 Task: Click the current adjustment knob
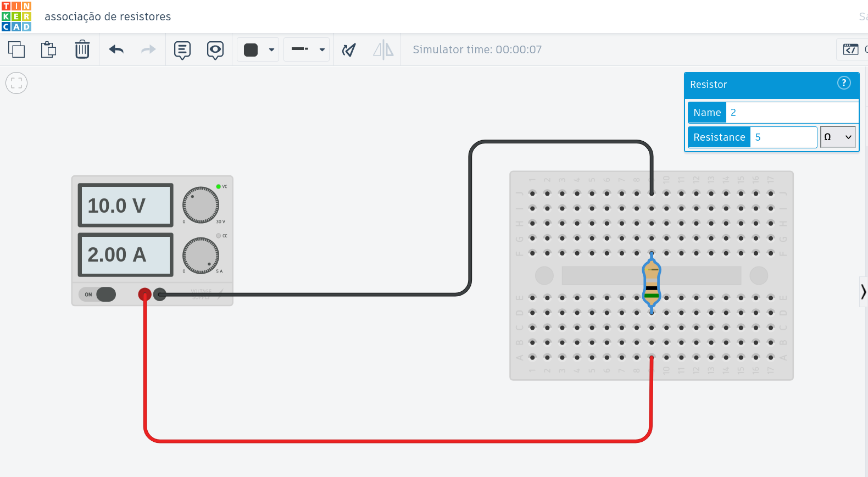click(201, 256)
